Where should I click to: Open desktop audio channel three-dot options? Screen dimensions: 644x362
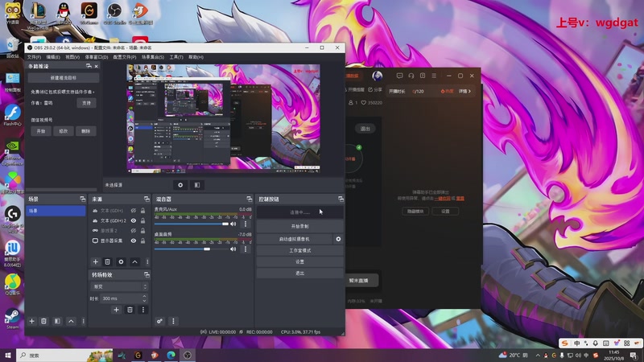point(246,249)
